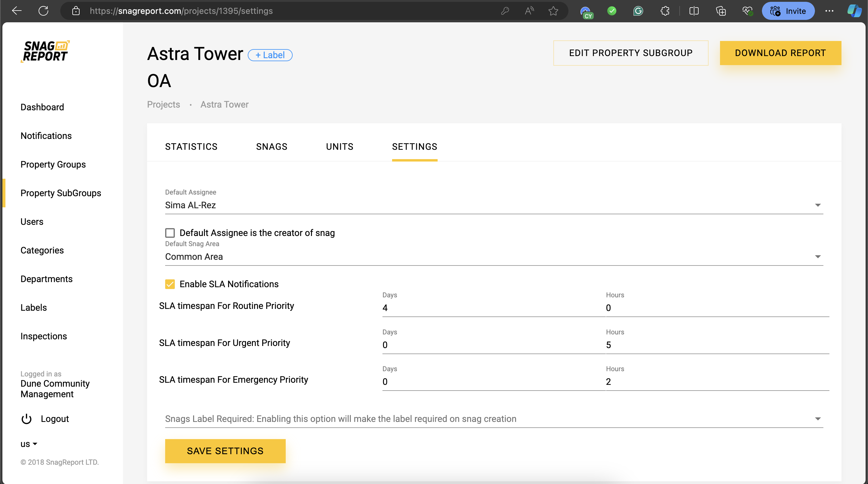Image resolution: width=868 pixels, height=484 pixels.
Task: Open the split screen icon
Action: (694, 11)
